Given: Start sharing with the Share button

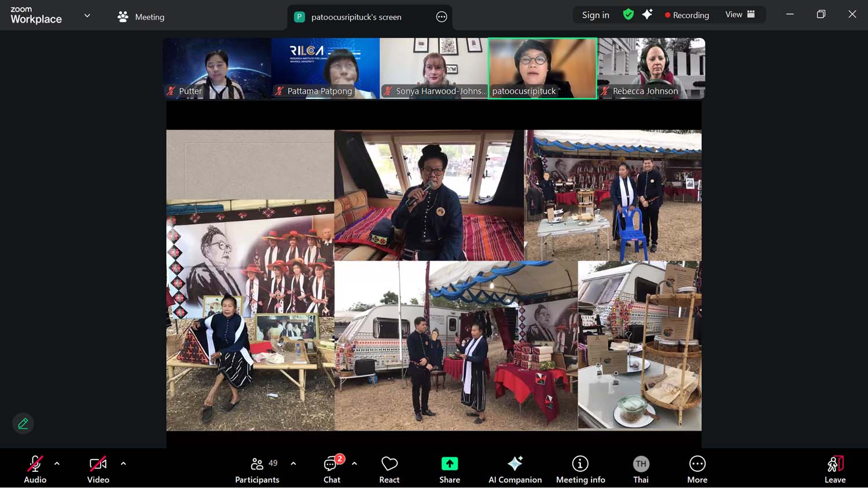Looking at the screenshot, I should [x=450, y=469].
